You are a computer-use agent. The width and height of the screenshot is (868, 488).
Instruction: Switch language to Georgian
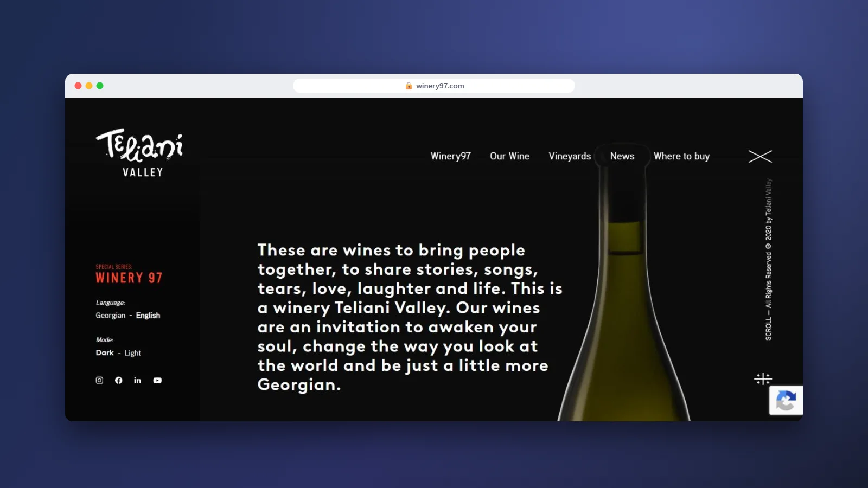[x=110, y=315]
